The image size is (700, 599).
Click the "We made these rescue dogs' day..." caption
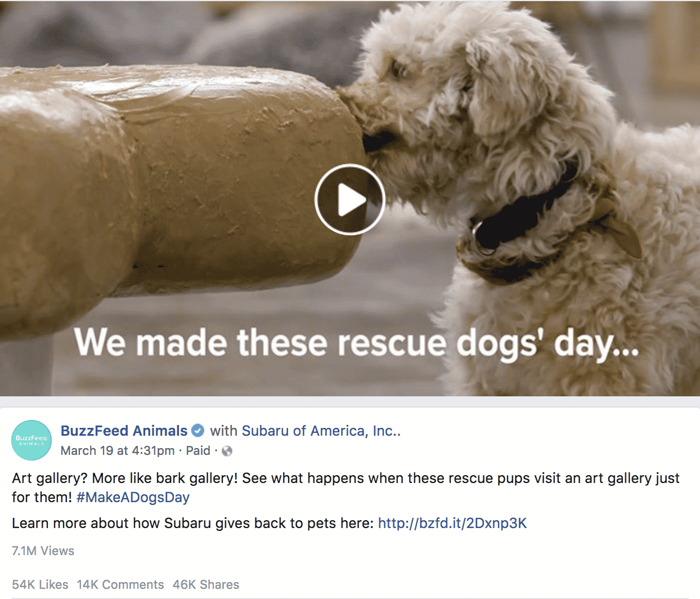point(357,343)
